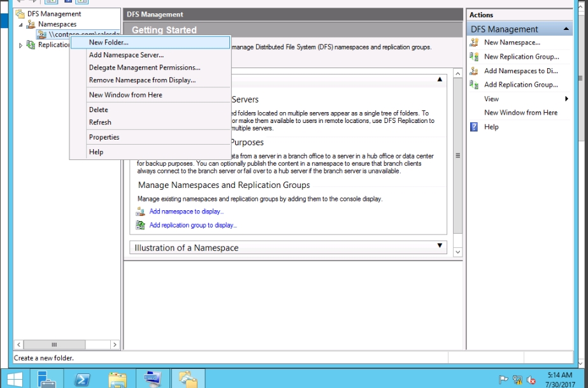
Task: Click the up arrow of the Getting Started scrollbar
Action: 457,73
